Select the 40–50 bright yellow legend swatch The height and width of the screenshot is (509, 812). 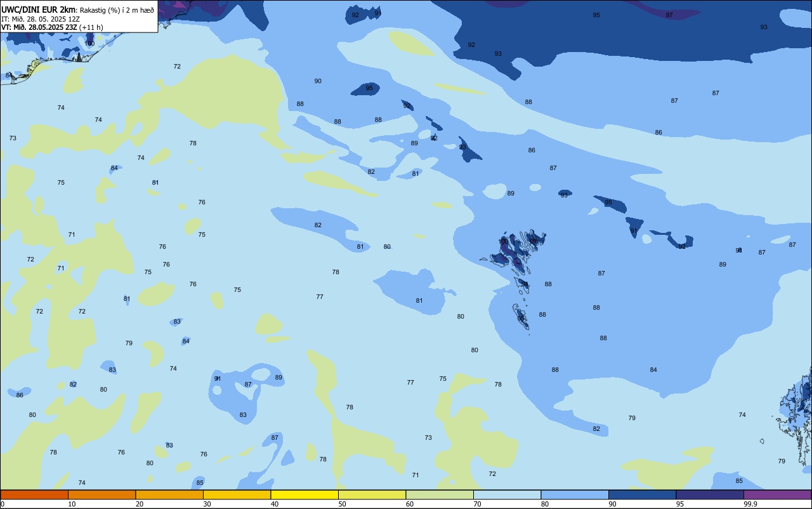[304, 494]
